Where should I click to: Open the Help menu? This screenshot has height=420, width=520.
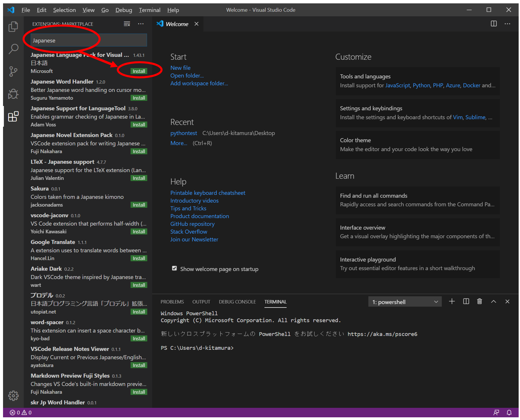click(x=173, y=10)
